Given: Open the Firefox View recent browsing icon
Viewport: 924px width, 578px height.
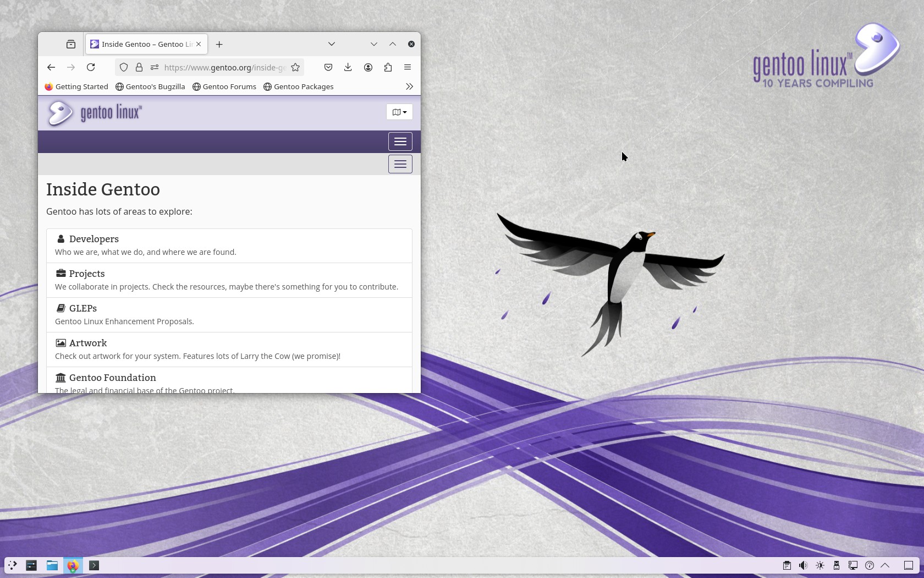Looking at the screenshot, I should 71,44.
